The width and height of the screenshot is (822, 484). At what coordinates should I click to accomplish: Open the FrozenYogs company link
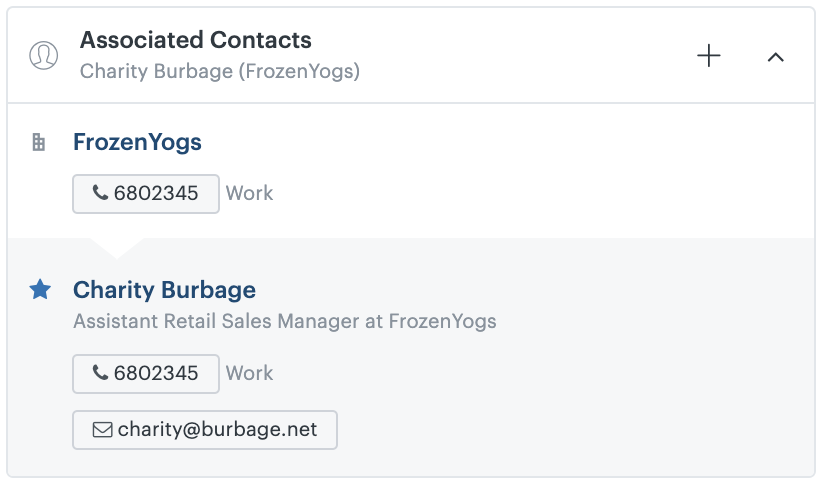click(x=137, y=142)
